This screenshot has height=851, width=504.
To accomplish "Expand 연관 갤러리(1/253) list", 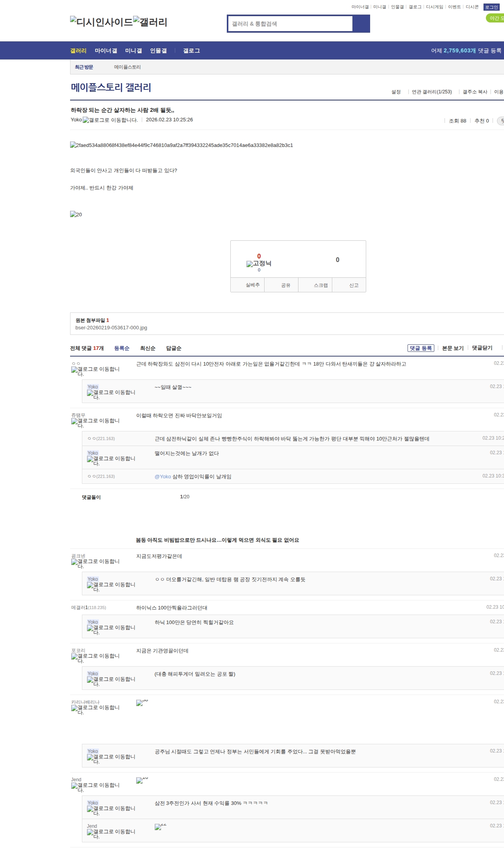I will 432,92.
